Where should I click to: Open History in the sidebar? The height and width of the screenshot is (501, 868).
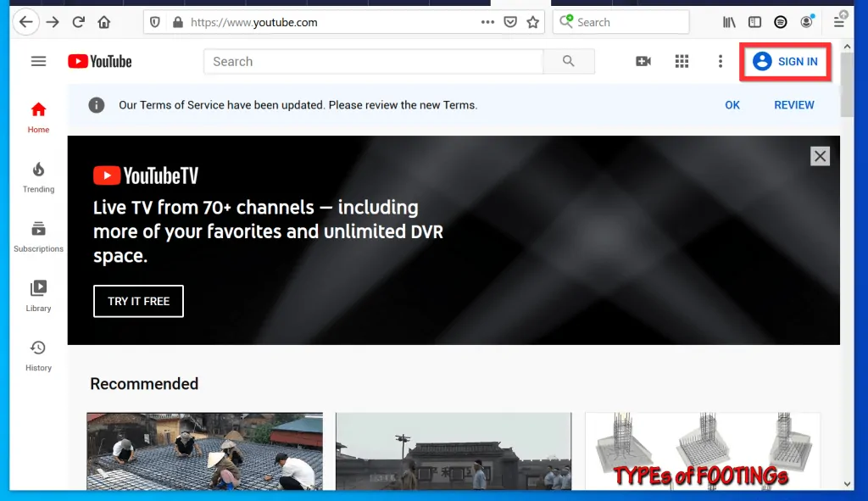click(x=38, y=356)
